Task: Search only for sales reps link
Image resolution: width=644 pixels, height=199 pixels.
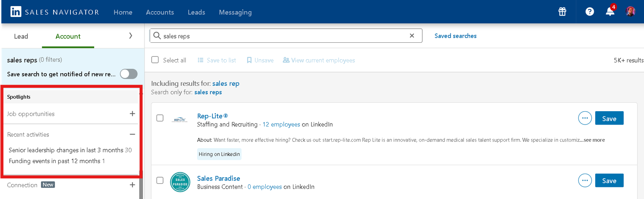Action: 208,92
